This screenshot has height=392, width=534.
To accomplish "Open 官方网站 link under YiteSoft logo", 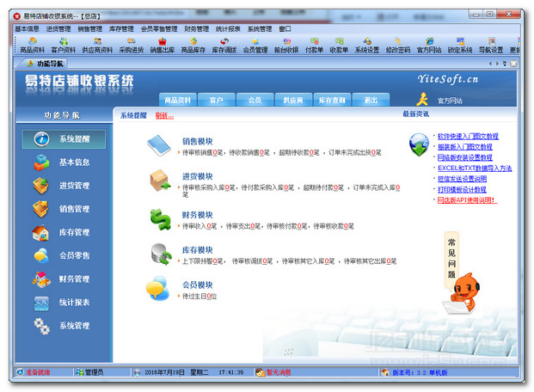I will (x=450, y=101).
